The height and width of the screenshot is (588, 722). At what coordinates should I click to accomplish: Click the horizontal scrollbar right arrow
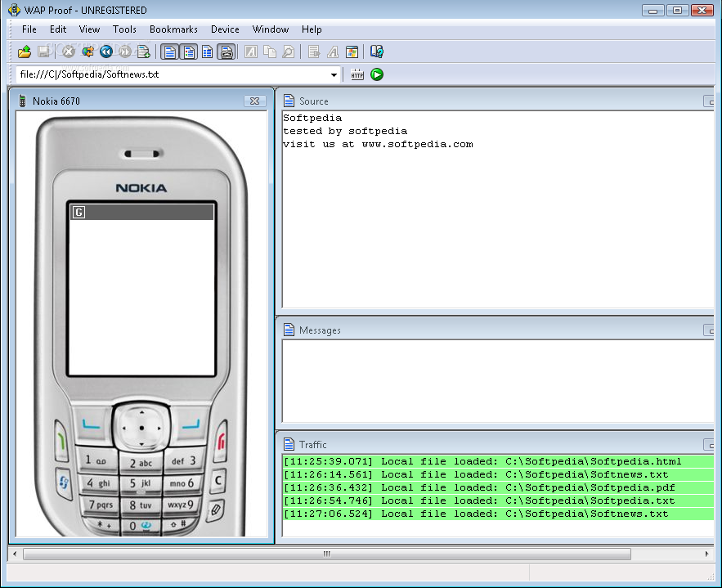pyautogui.click(x=706, y=554)
